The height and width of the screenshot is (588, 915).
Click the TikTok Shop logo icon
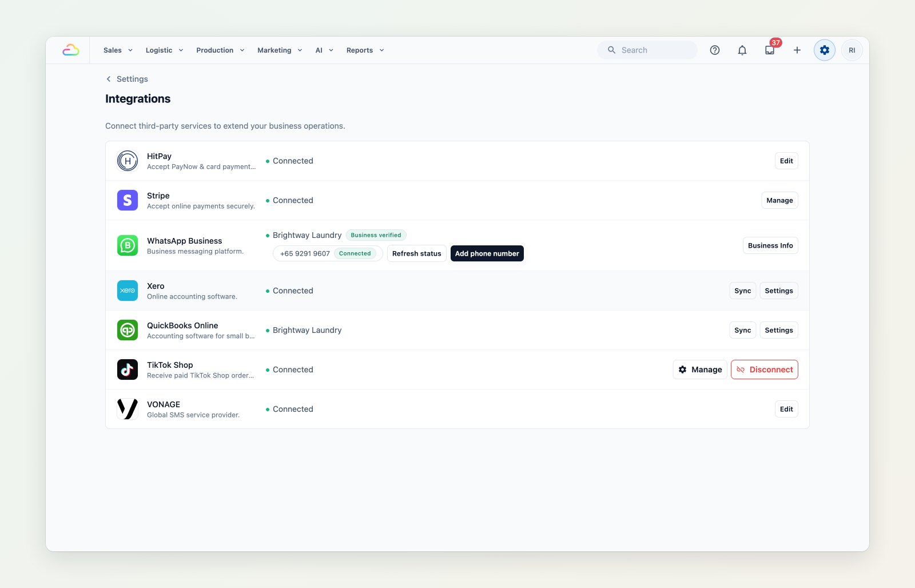point(128,370)
